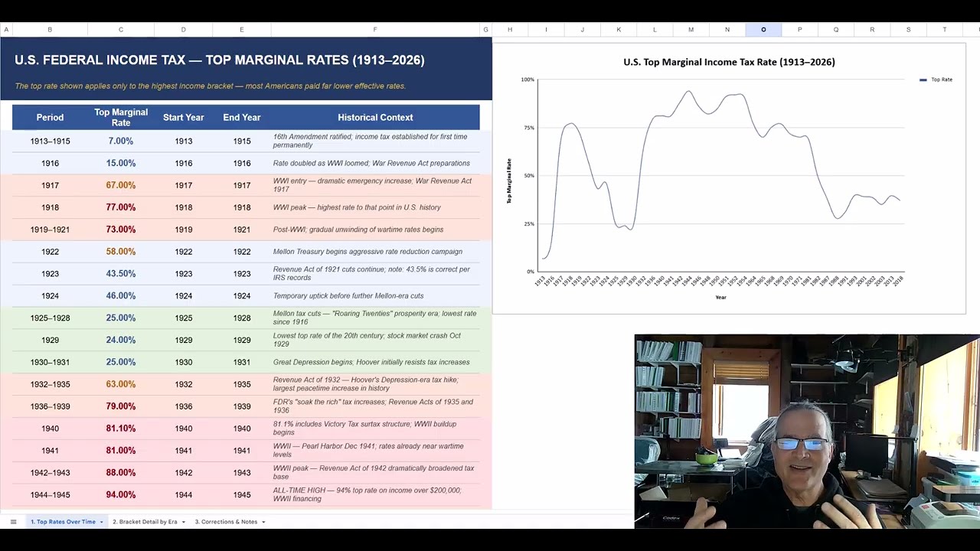Select the 94.00% rate cell
The image size is (980, 551).
pyautogui.click(x=121, y=495)
